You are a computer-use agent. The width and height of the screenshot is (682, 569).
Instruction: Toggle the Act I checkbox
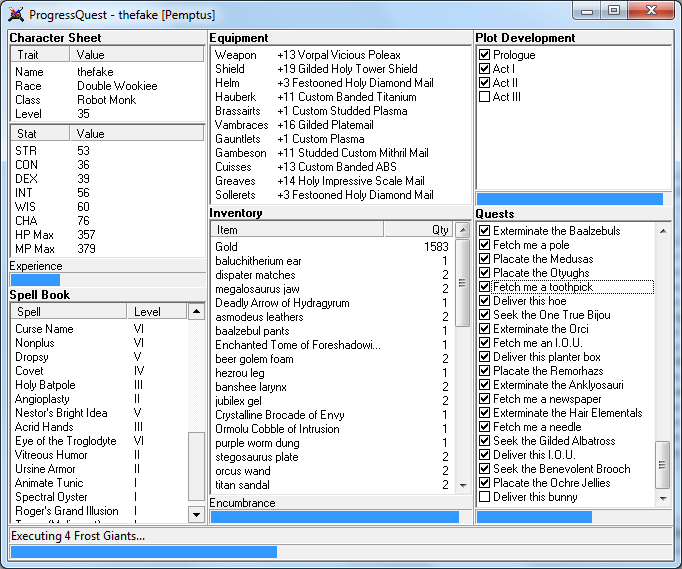[x=484, y=69]
